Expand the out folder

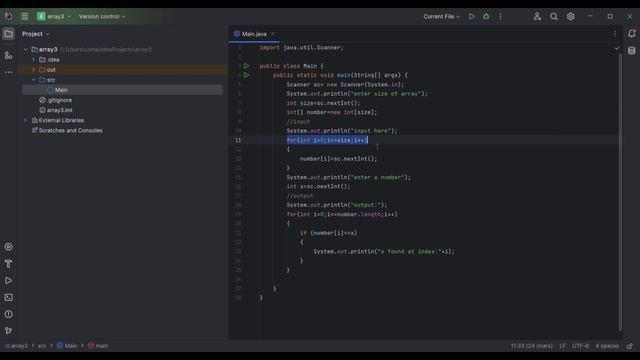[x=34, y=70]
